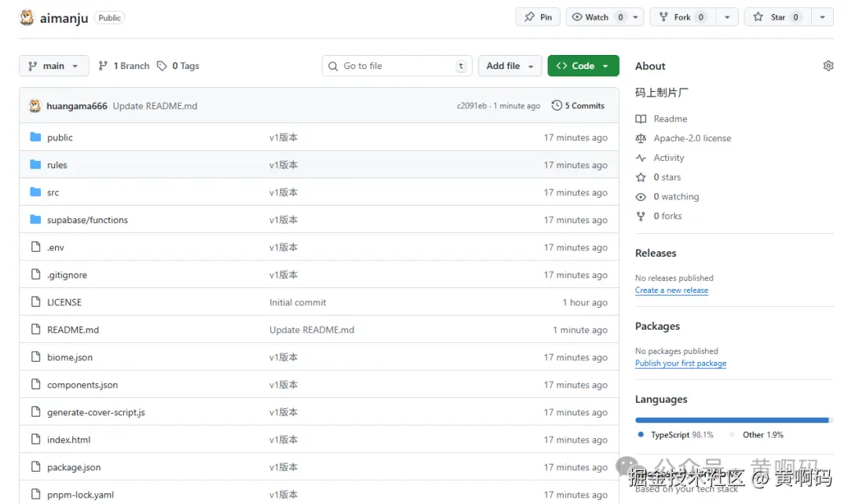View the 0 Tags link
Screen dimensions: 848x504
178,66
